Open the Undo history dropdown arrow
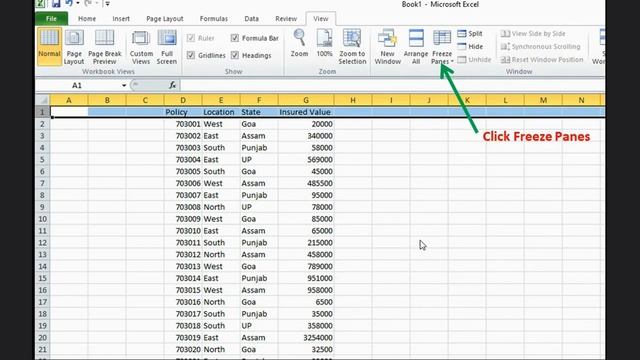This screenshot has height=360, width=640. [x=78, y=4]
